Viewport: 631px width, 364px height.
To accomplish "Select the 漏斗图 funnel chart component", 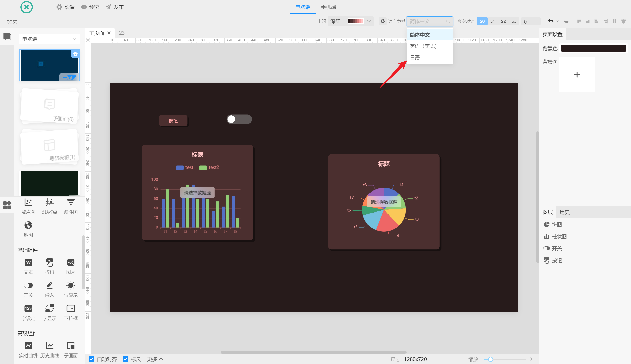I will pyautogui.click(x=71, y=206).
